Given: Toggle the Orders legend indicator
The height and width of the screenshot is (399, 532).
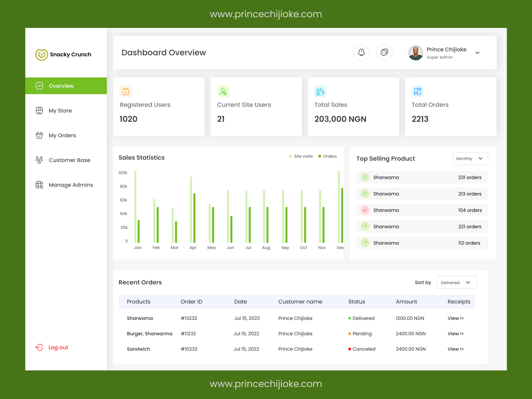Looking at the screenshot, I should (320, 156).
